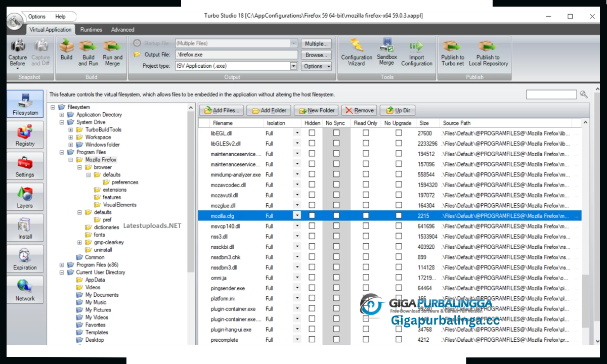Open the Network section
Viewport: 607px width, 364px height.
[25, 290]
